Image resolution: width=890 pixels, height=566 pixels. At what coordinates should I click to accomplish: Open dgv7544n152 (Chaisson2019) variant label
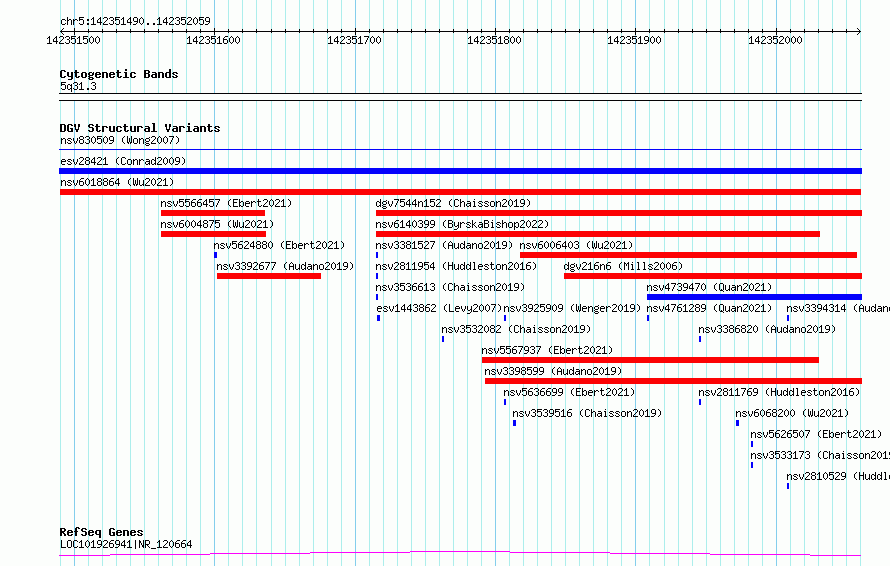coord(453,203)
